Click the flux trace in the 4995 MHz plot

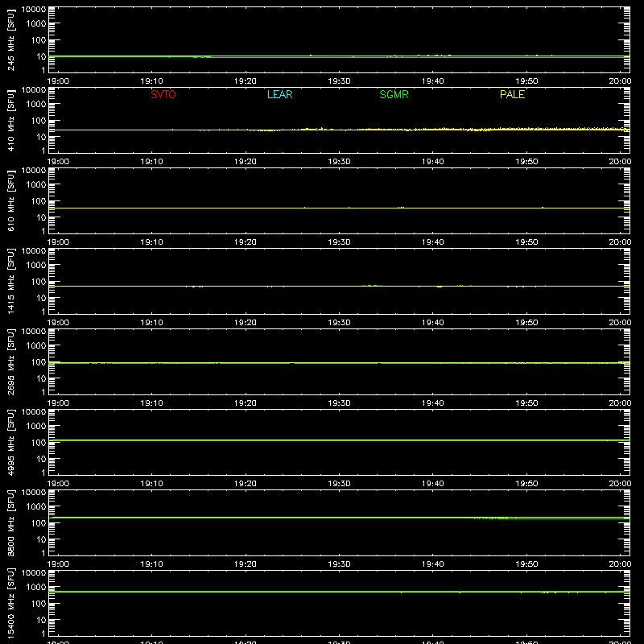(339, 440)
